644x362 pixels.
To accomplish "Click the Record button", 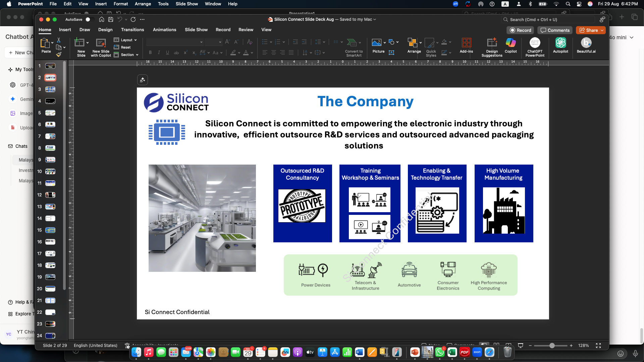I will click(521, 30).
